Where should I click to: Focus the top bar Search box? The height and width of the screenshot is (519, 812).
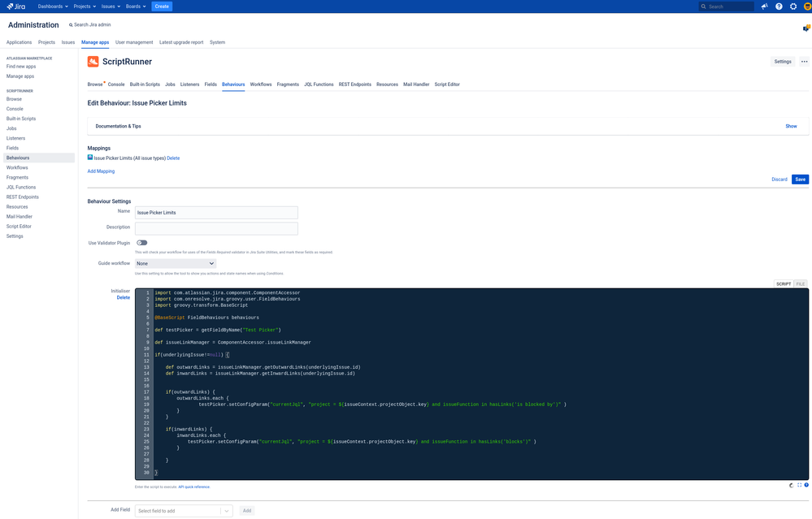tap(726, 6)
